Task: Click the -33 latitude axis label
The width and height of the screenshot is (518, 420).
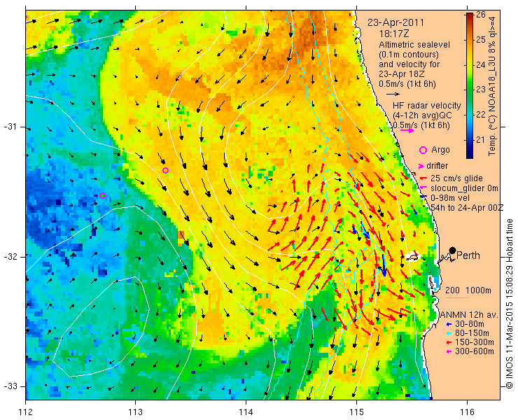Action: click(x=11, y=386)
